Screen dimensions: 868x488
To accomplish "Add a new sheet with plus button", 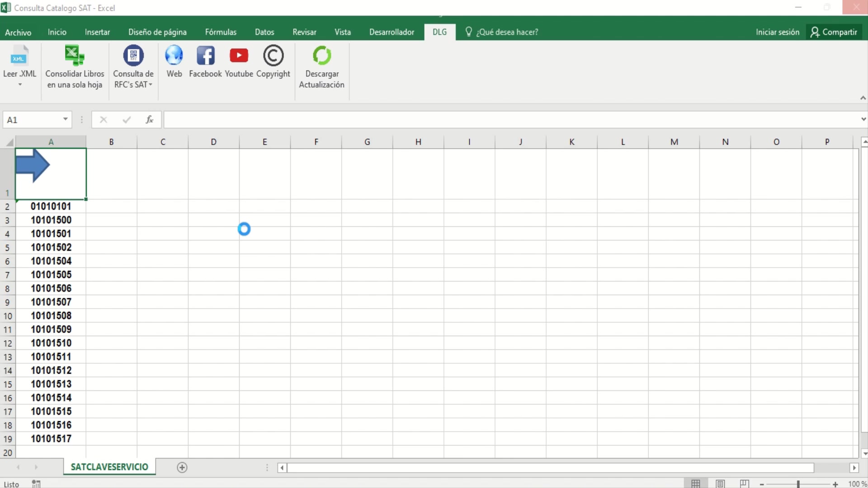I will point(182,468).
